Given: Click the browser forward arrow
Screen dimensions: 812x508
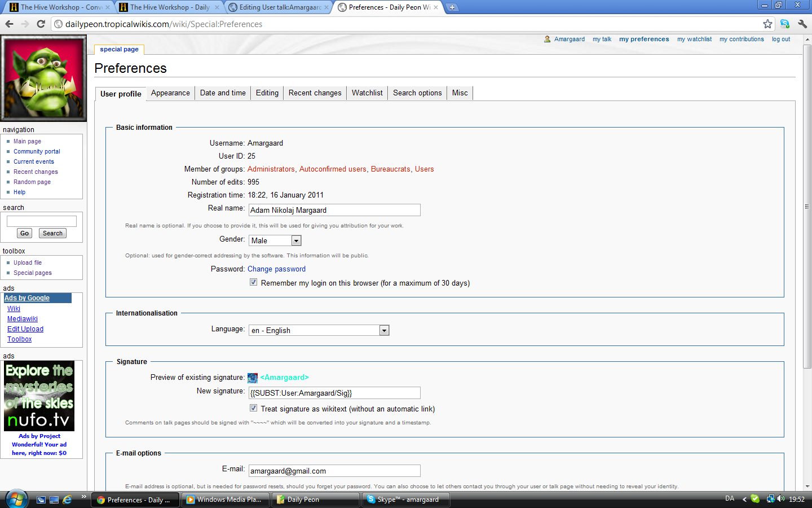Looking at the screenshot, I should click(25, 24).
